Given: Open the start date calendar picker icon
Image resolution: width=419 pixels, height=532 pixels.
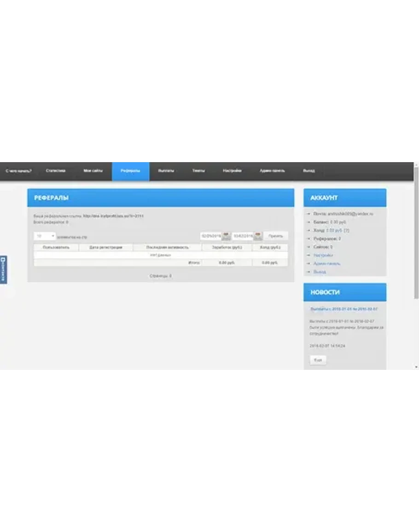Looking at the screenshot, I should coord(226,236).
